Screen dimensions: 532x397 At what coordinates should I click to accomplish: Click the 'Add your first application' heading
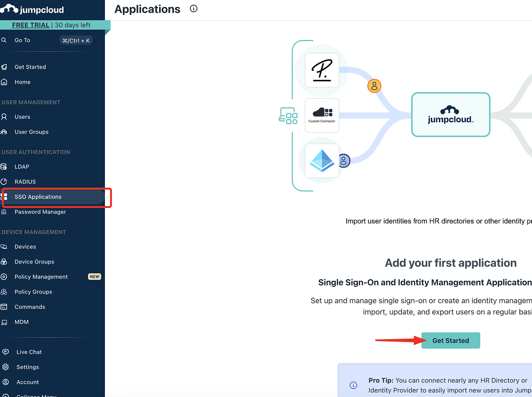pos(451,263)
